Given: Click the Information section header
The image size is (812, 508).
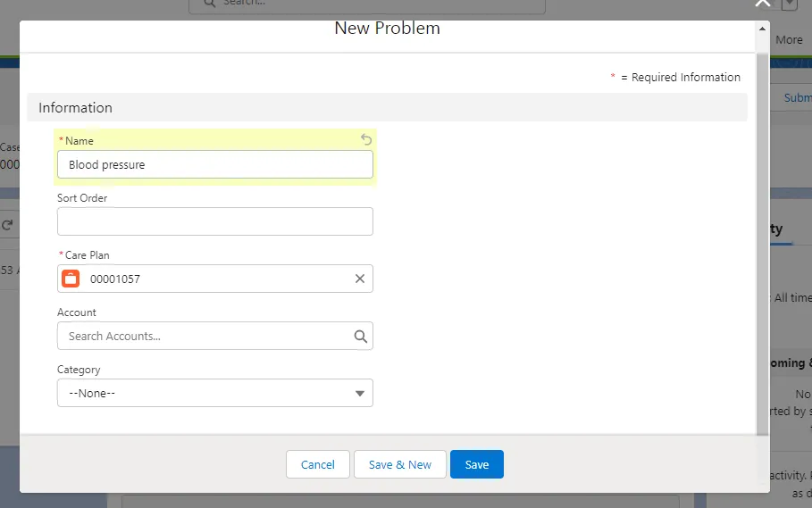Looking at the screenshot, I should (387, 108).
